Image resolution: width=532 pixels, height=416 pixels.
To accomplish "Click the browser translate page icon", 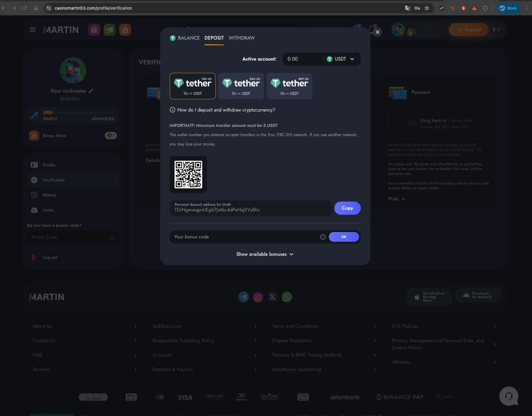I will point(407,8).
